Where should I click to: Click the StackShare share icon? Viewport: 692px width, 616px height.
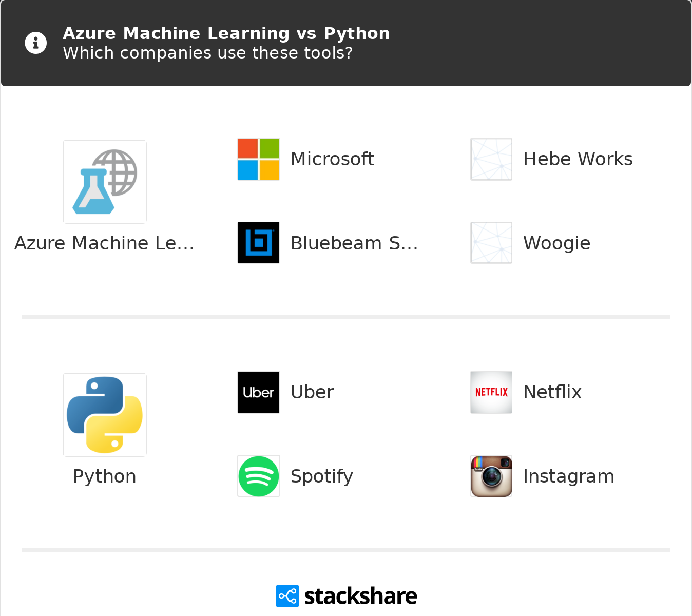tap(287, 596)
